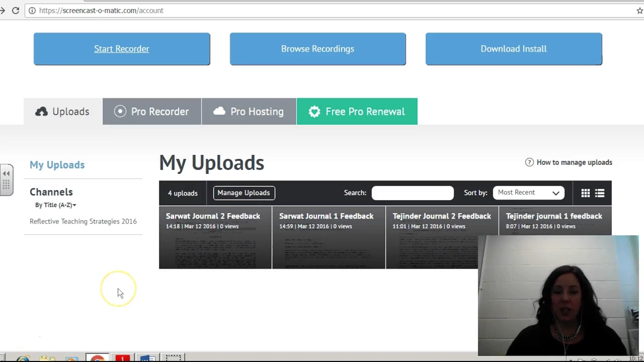Open the Sort by Most Recent dropdown

528,193
